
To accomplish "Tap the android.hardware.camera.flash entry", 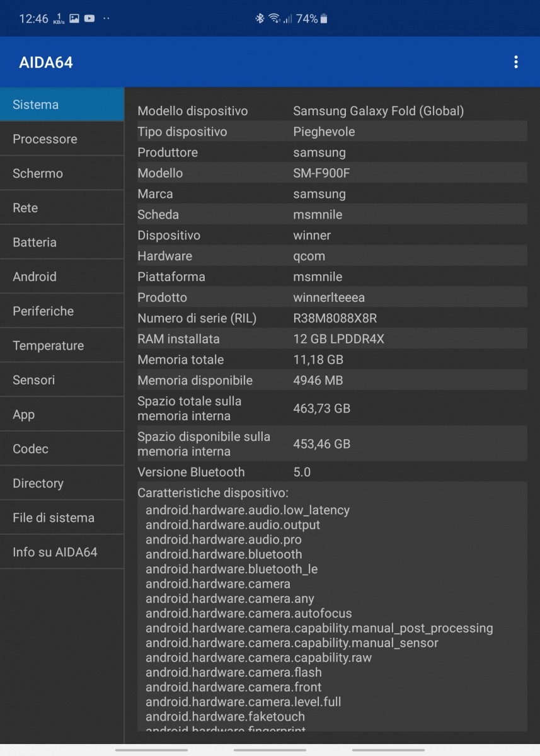I will (x=234, y=672).
